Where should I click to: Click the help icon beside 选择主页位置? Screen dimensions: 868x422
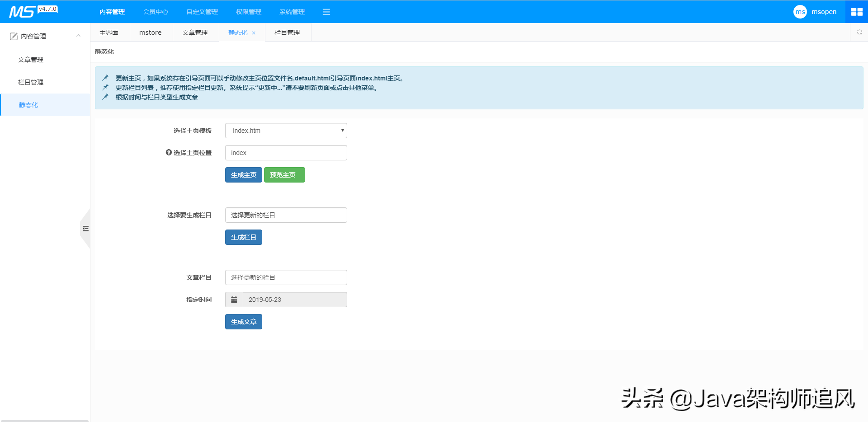(168, 153)
